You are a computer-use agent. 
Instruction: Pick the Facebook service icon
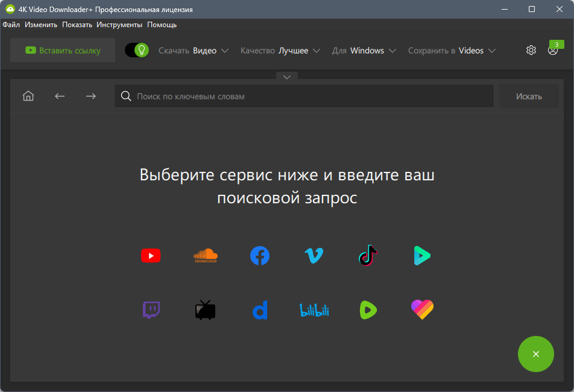coord(260,256)
